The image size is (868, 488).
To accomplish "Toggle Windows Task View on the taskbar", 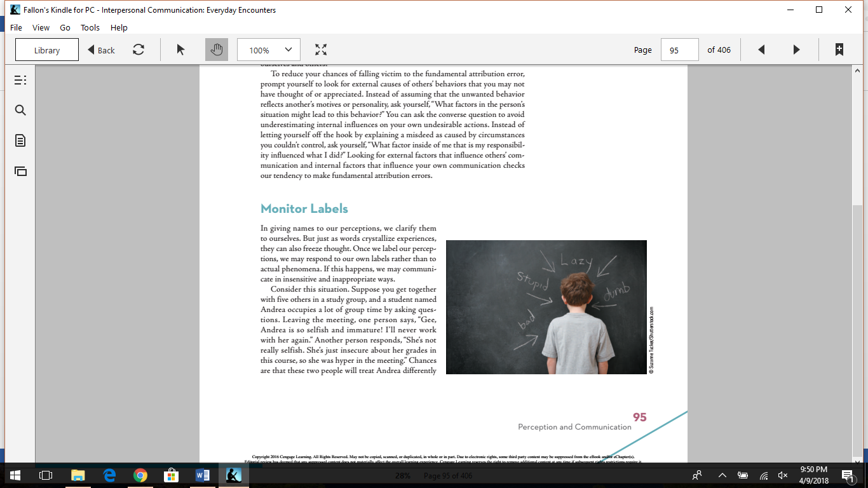I will 44,475.
